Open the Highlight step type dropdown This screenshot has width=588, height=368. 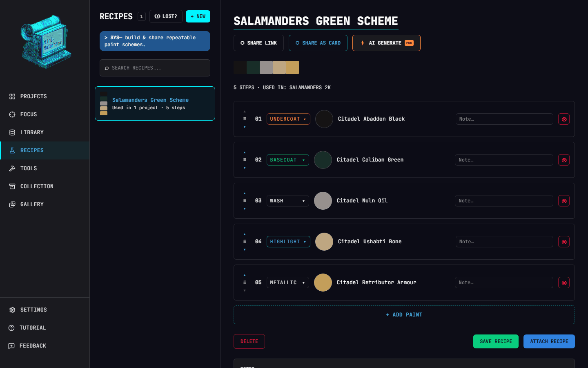coord(288,242)
